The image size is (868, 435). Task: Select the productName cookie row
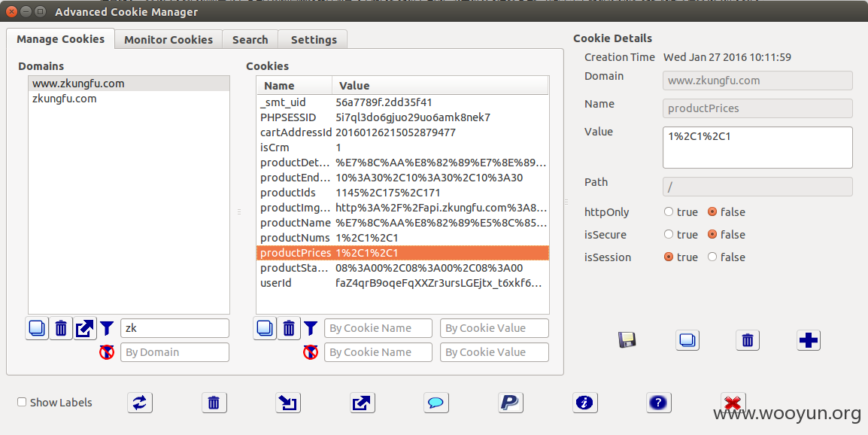[x=402, y=223]
